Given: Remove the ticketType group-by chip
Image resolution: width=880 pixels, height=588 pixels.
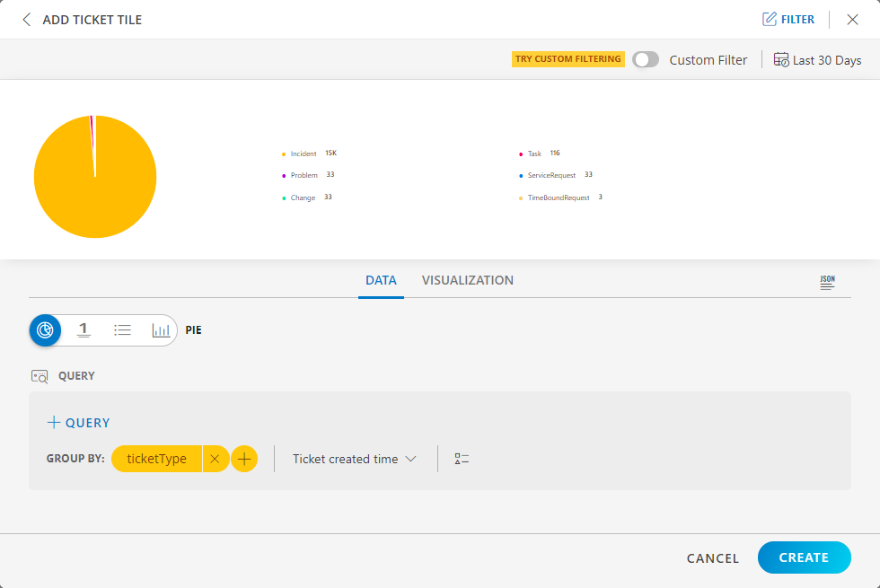Looking at the screenshot, I should [x=215, y=459].
